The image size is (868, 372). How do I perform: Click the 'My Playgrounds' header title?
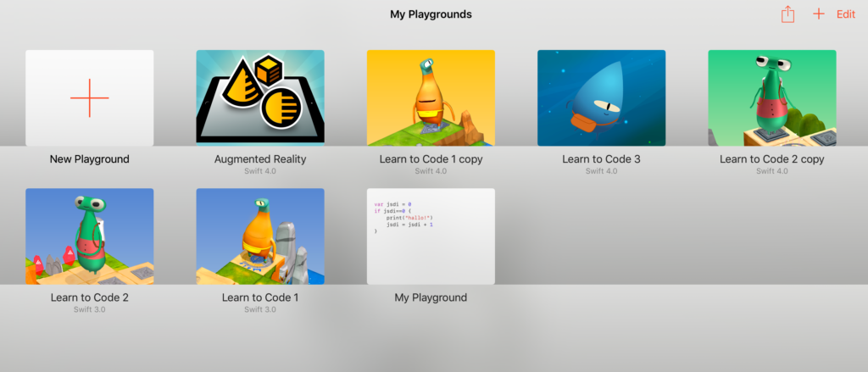tap(431, 14)
